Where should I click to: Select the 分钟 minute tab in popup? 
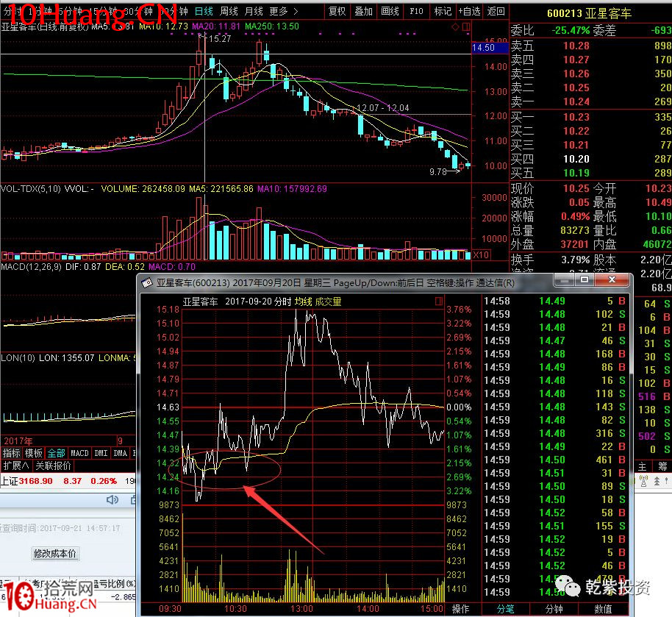point(554,610)
